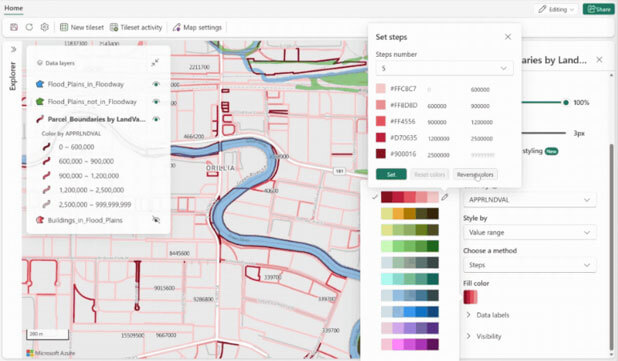Viewport: 618px width, 361px height.
Task: Click the #FF8D8D color swatch
Action: coord(380,105)
